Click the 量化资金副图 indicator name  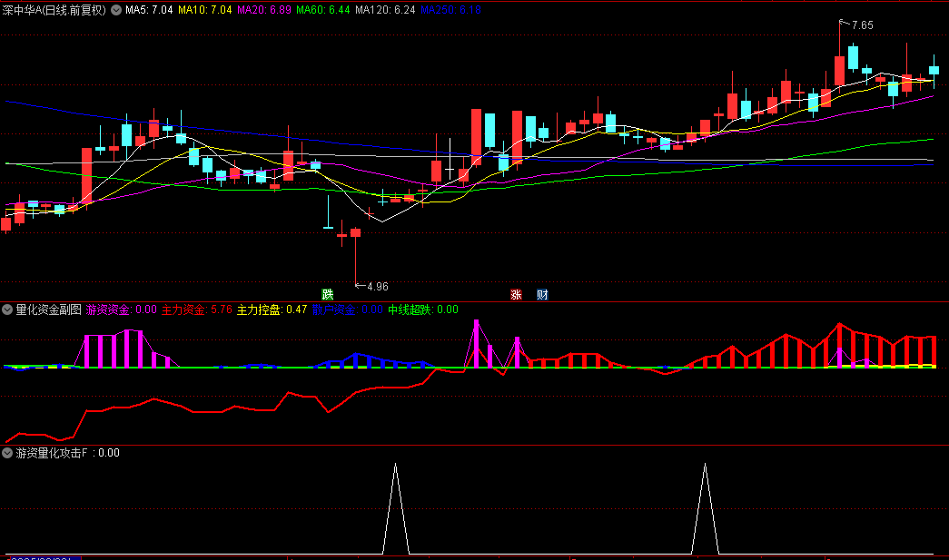coord(48,309)
